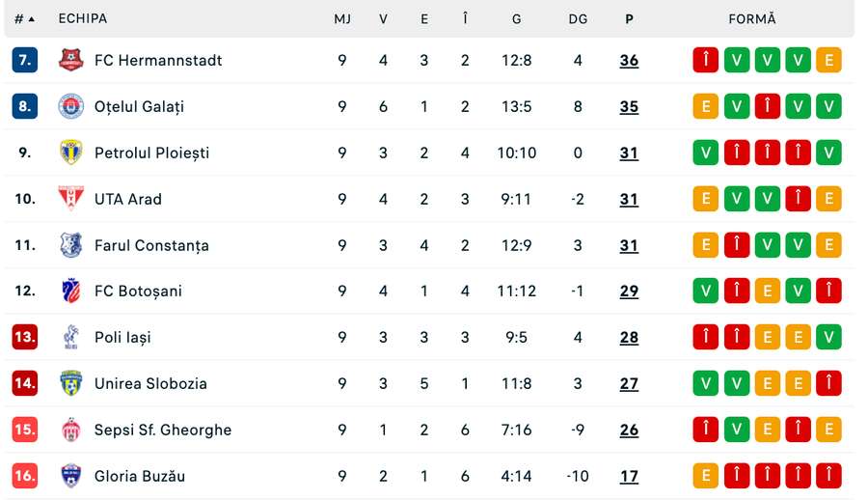Click Hermannstadt's first red Î form badge

click(705, 60)
